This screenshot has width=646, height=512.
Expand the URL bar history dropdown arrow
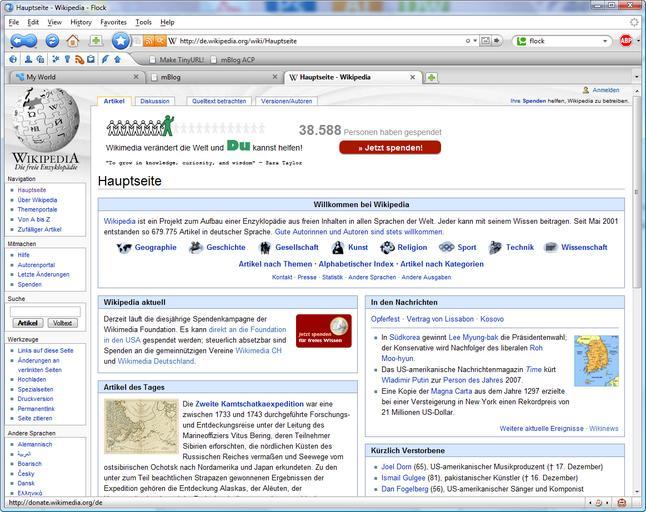tap(475, 41)
